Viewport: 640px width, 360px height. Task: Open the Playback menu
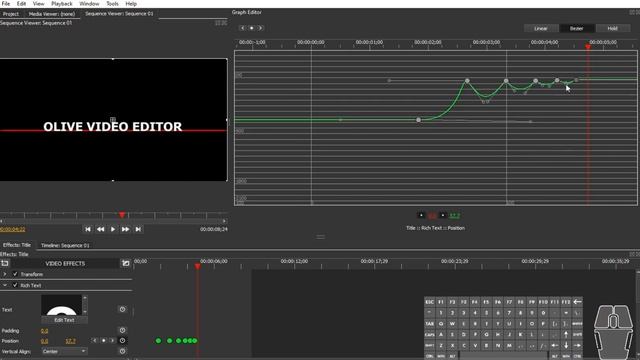click(62, 4)
